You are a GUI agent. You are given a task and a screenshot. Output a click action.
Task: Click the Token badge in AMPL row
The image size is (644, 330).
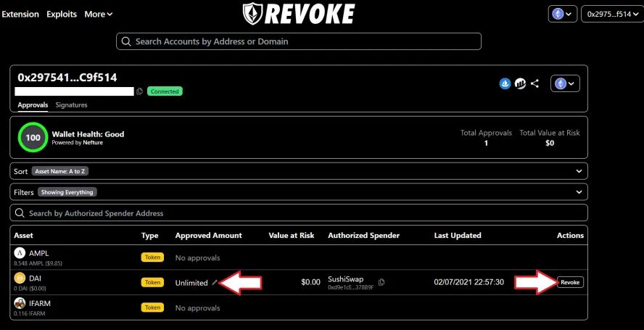(x=152, y=257)
